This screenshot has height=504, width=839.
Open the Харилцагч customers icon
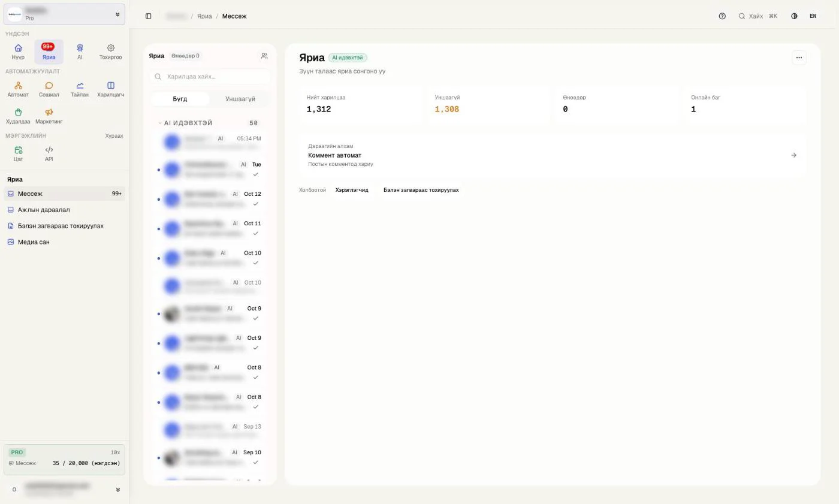110,89
